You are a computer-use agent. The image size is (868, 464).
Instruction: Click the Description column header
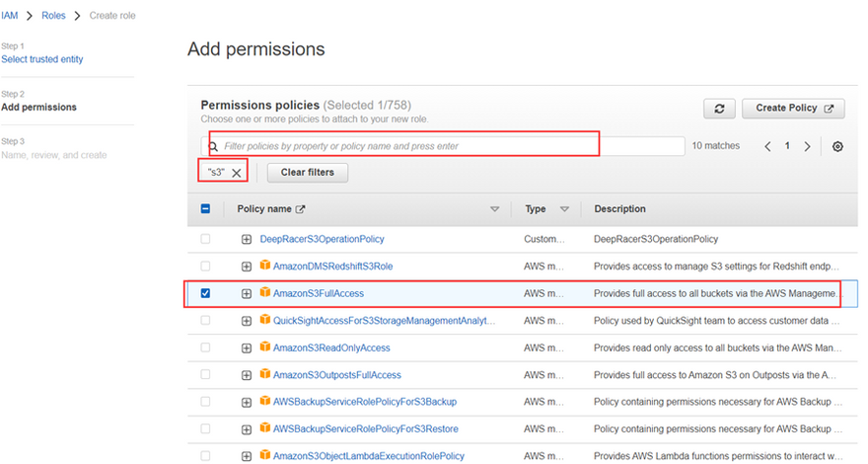coord(619,209)
